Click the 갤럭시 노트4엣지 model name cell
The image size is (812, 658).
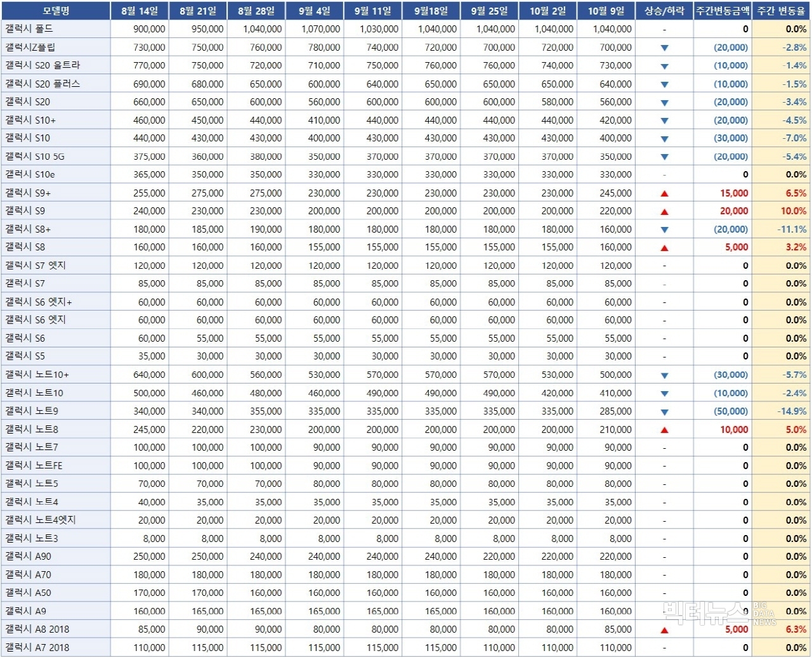56,520
